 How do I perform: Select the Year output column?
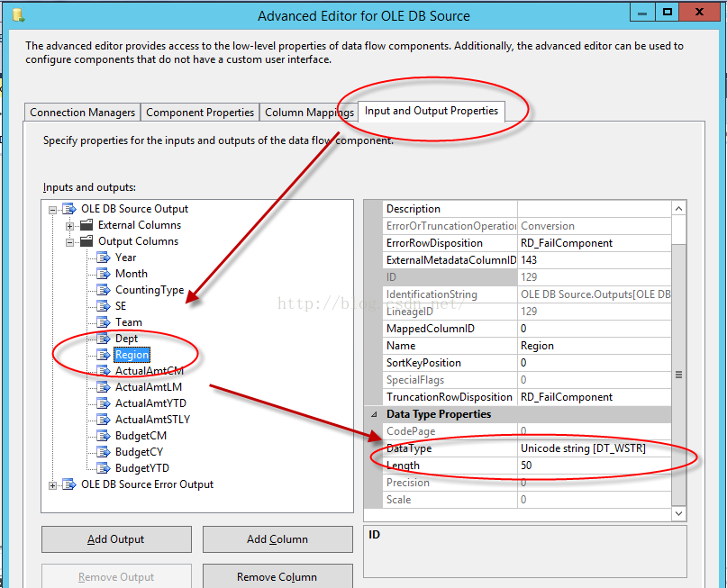click(x=125, y=258)
